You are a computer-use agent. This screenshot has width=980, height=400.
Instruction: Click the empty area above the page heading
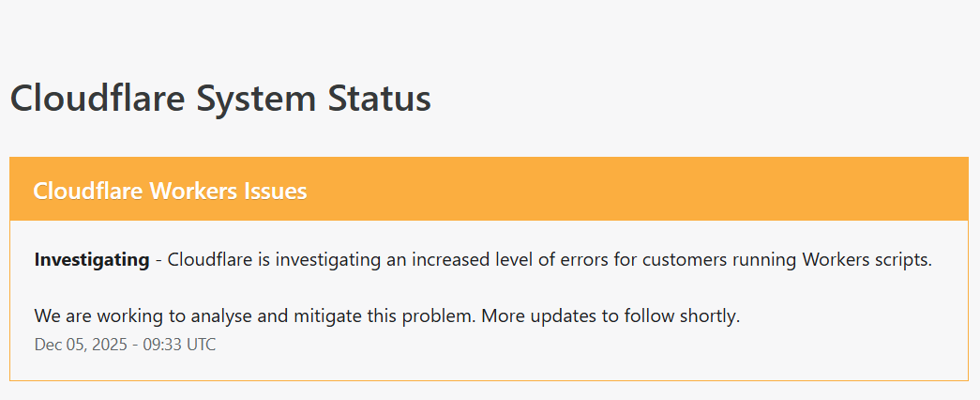click(x=488, y=33)
